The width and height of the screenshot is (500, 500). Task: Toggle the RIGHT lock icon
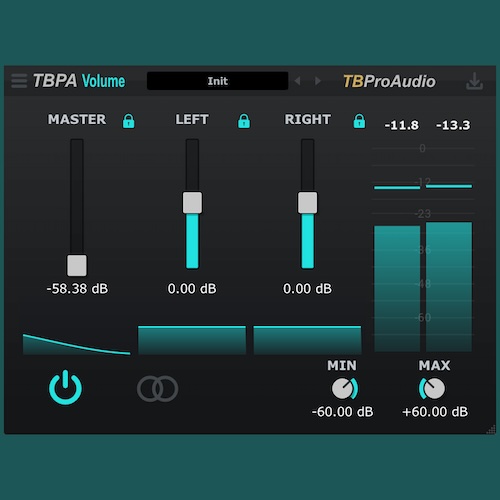point(359,121)
